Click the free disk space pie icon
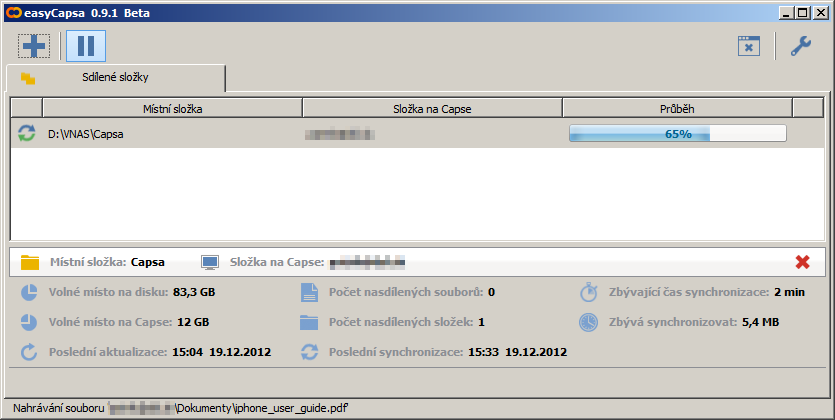Image resolution: width=835 pixels, height=420 pixels. coord(30,293)
